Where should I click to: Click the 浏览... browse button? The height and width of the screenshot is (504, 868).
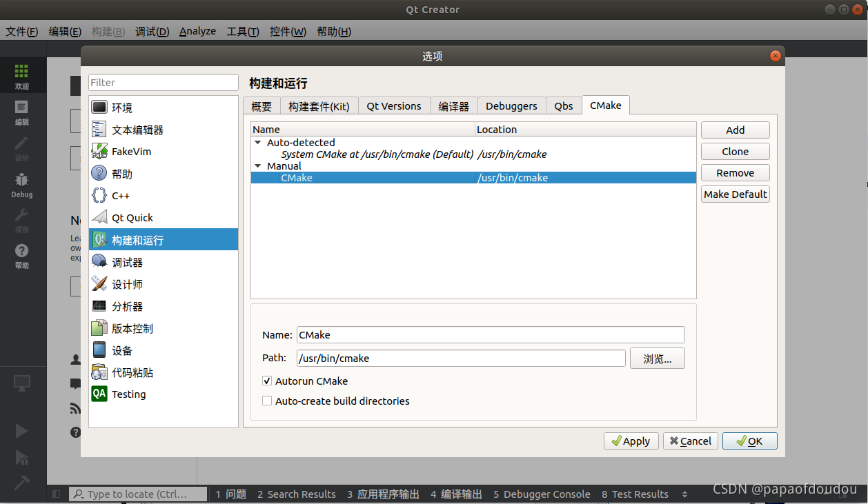coord(658,359)
